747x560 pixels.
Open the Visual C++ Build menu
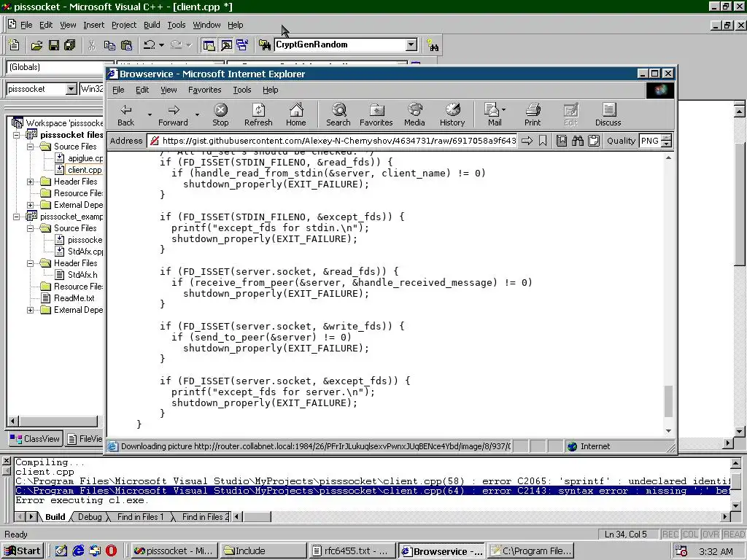coord(152,25)
